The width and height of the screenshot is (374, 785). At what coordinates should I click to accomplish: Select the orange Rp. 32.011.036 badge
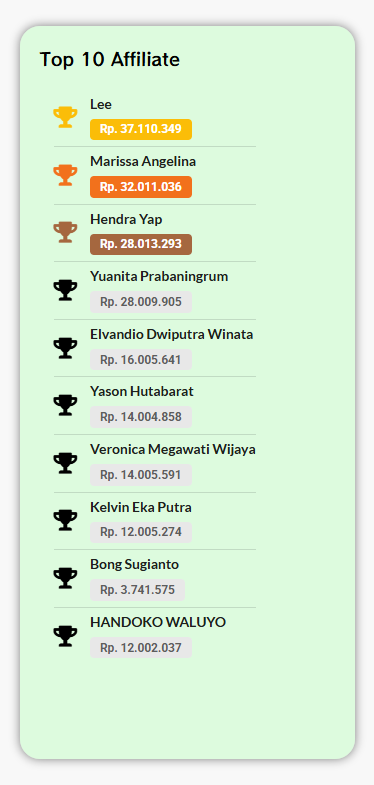[141, 187]
